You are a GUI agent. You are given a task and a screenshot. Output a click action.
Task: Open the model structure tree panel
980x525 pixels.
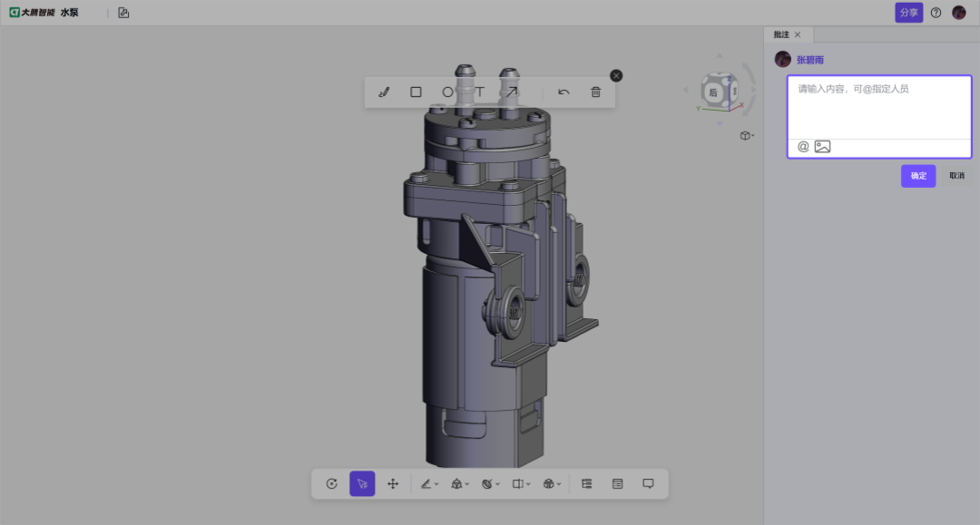588,483
